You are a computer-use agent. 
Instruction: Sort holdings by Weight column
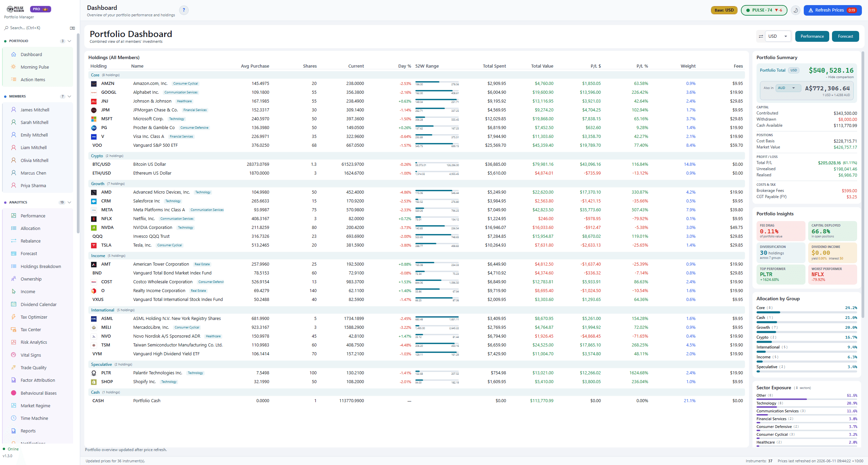pos(688,66)
